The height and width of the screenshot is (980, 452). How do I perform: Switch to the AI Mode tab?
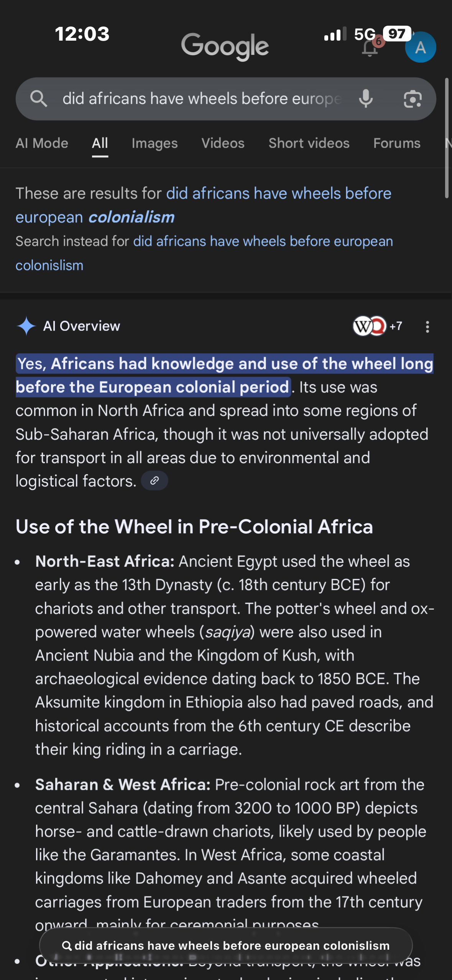[x=42, y=143]
